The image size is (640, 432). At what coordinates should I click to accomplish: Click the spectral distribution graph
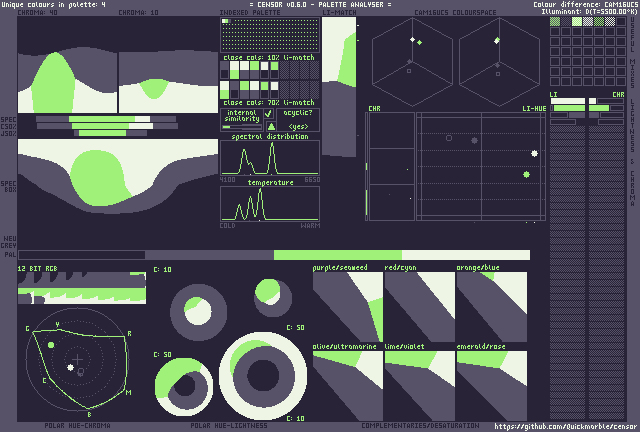(x=270, y=158)
